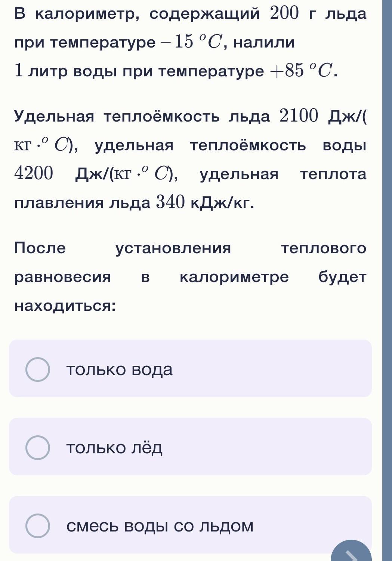Click the "−15 °C" temperature value
This screenshot has width=392, height=561.
tap(192, 42)
